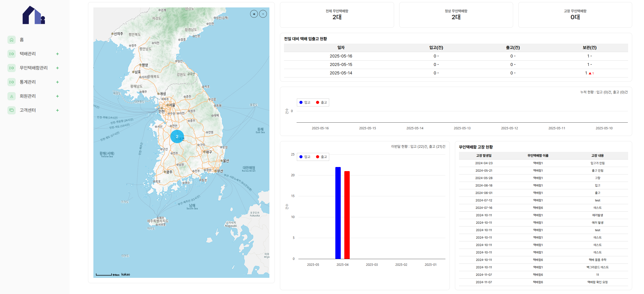The image size is (644, 294).
Task: Click the house logo in the sidebar
Action: 34,15
